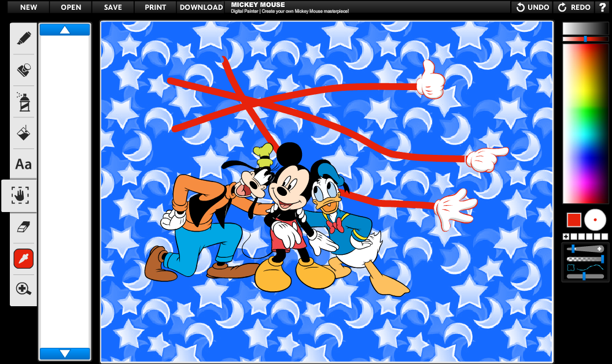Add a swatch with the plus icon
Image resolution: width=612 pixels, height=364 pixels.
pos(566,236)
